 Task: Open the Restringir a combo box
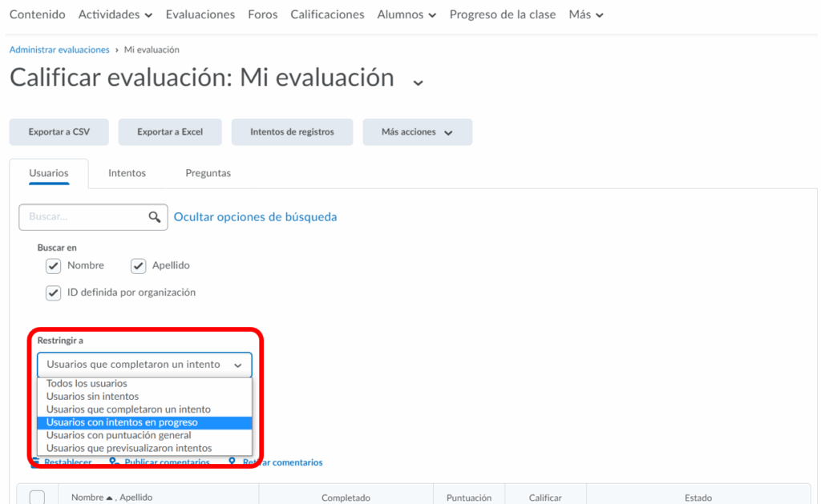pos(144,365)
